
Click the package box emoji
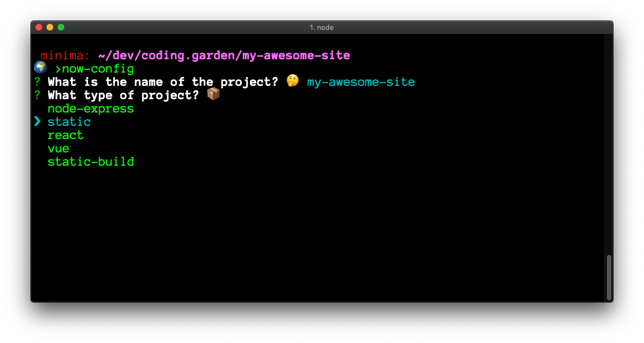213,94
